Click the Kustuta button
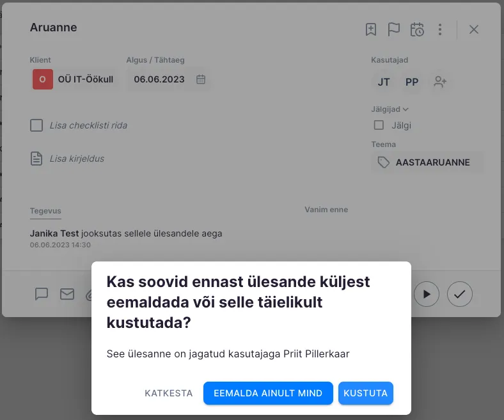The height and width of the screenshot is (420, 504). pyautogui.click(x=365, y=393)
